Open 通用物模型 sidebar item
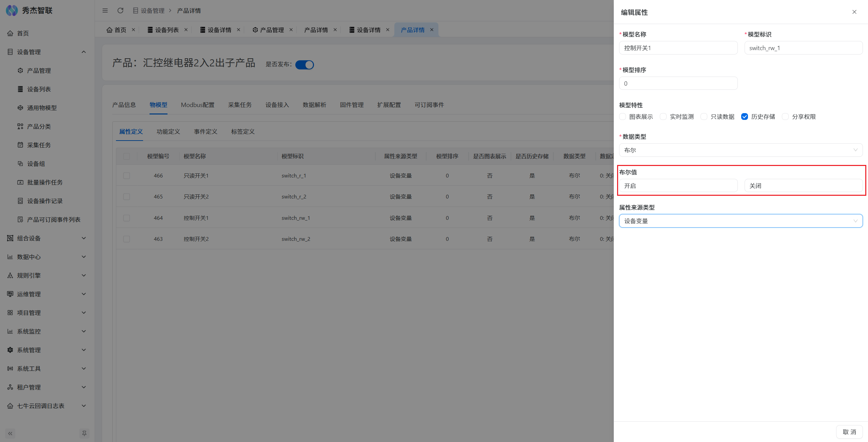 (x=42, y=108)
